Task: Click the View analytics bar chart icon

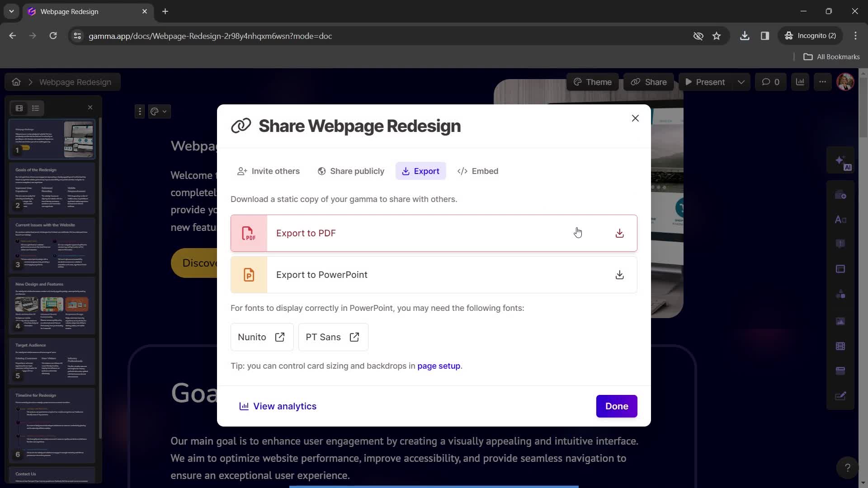Action: 244,406
